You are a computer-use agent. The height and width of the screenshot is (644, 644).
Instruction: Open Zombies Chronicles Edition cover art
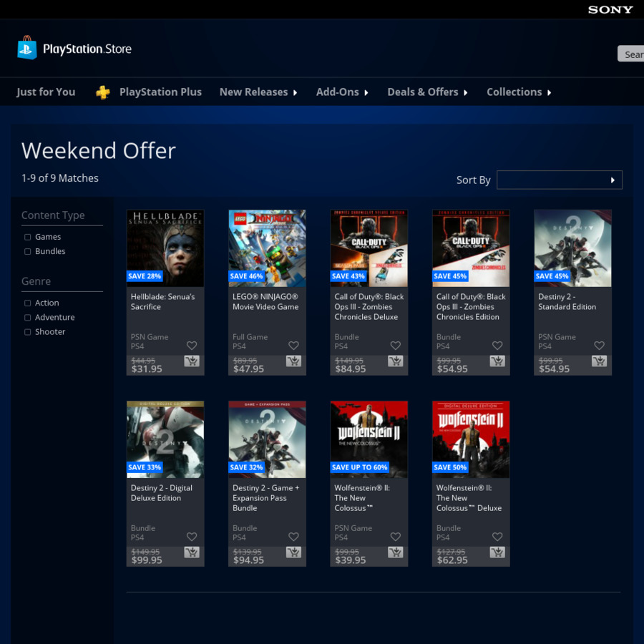click(471, 248)
